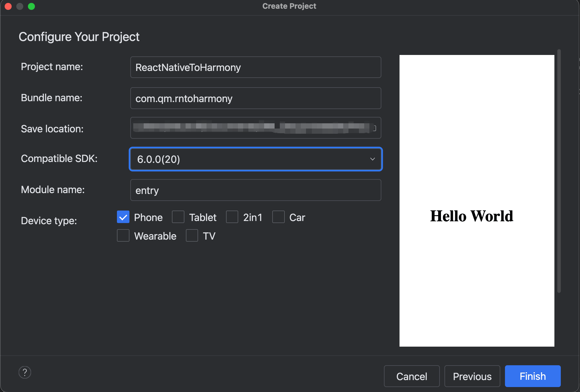Select the TV device type checkbox
Screen dimensions: 580x392
point(192,236)
